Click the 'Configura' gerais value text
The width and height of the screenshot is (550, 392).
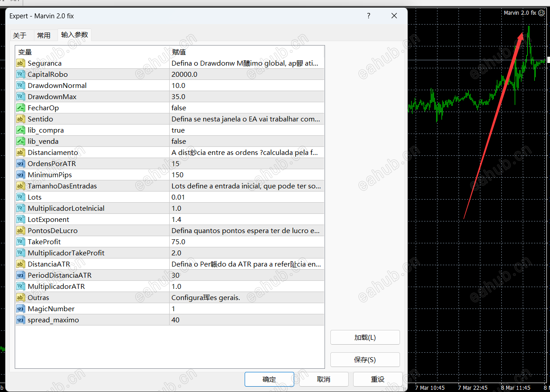(206, 298)
